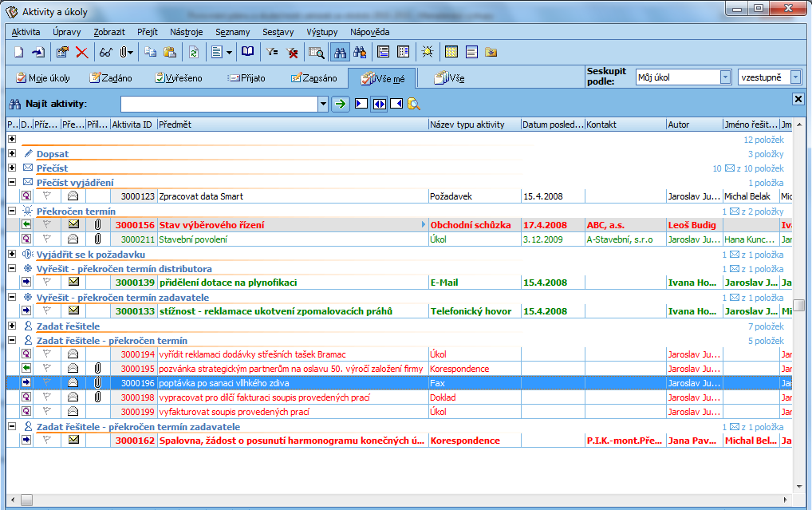
Task: Close the search panel with X button
Action: pyautogui.click(x=798, y=99)
